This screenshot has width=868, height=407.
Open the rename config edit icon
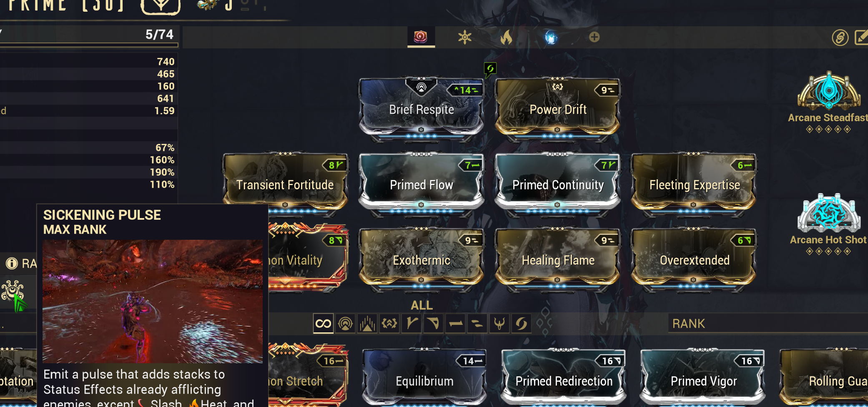tap(861, 37)
